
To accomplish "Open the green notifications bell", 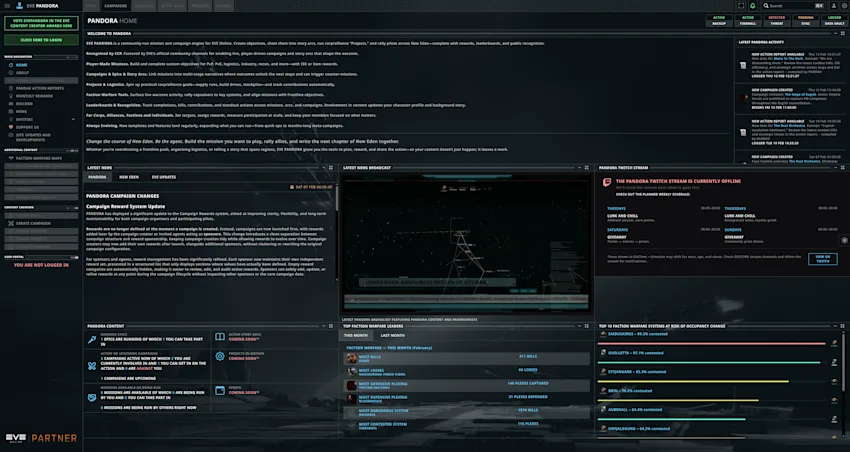I will pos(753,6).
